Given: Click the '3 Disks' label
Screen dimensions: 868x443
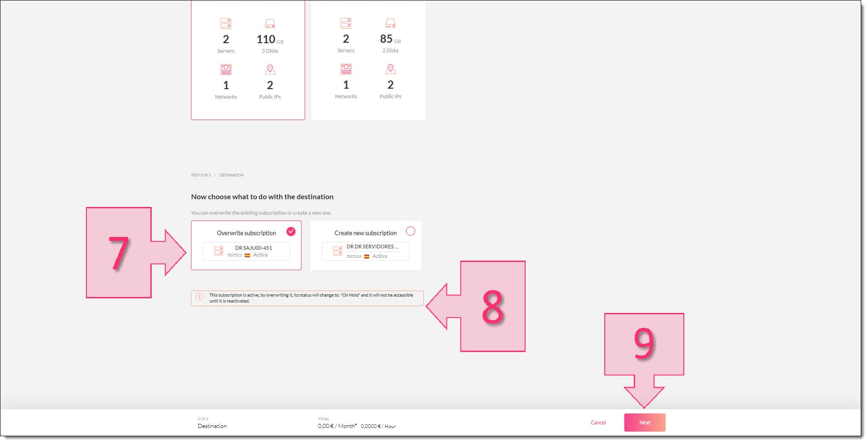Looking at the screenshot, I should pos(270,51).
